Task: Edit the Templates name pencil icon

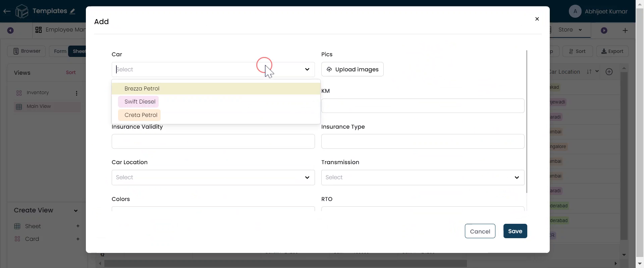Action: coord(72,11)
